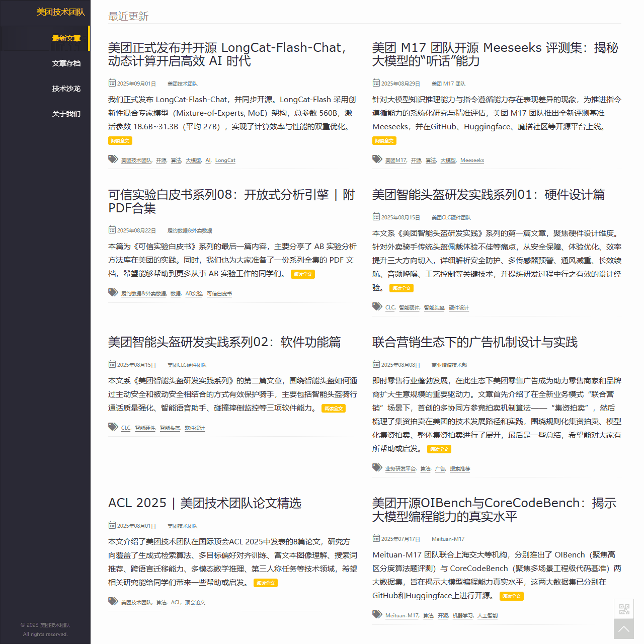Open the Meeseeks tag link
This screenshot has width=644, height=644.
click(x=472, y=160)
